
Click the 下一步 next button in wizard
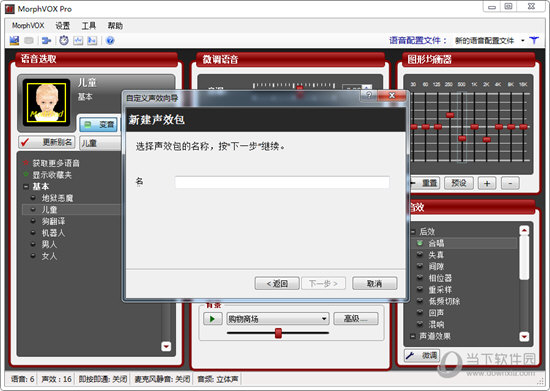[323, 283]
